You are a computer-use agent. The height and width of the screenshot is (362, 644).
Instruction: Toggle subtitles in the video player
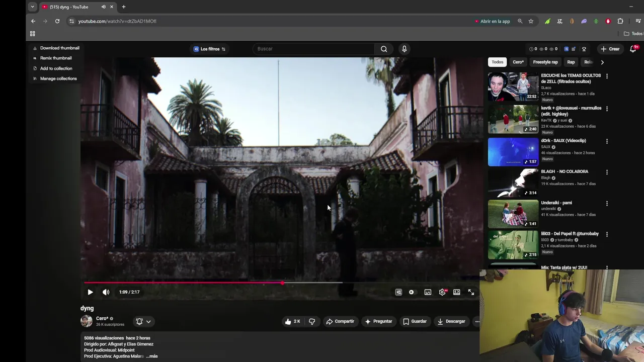point(428,292)
